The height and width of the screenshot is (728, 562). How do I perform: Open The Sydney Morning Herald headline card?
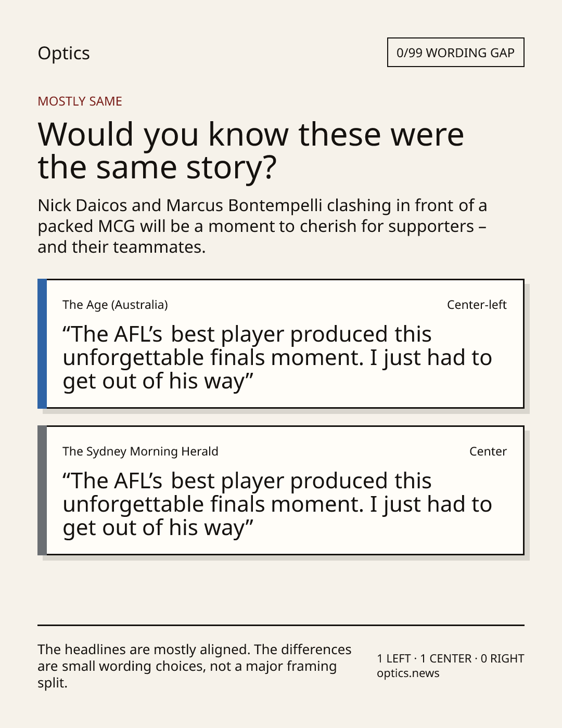pyautogui.click(x=280, y=490)
